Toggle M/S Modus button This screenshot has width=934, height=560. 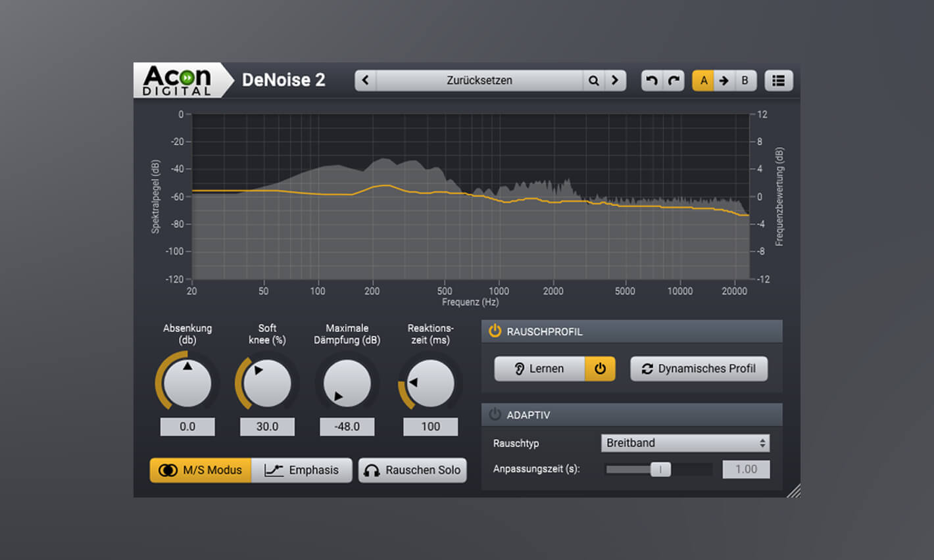point(201,470)
